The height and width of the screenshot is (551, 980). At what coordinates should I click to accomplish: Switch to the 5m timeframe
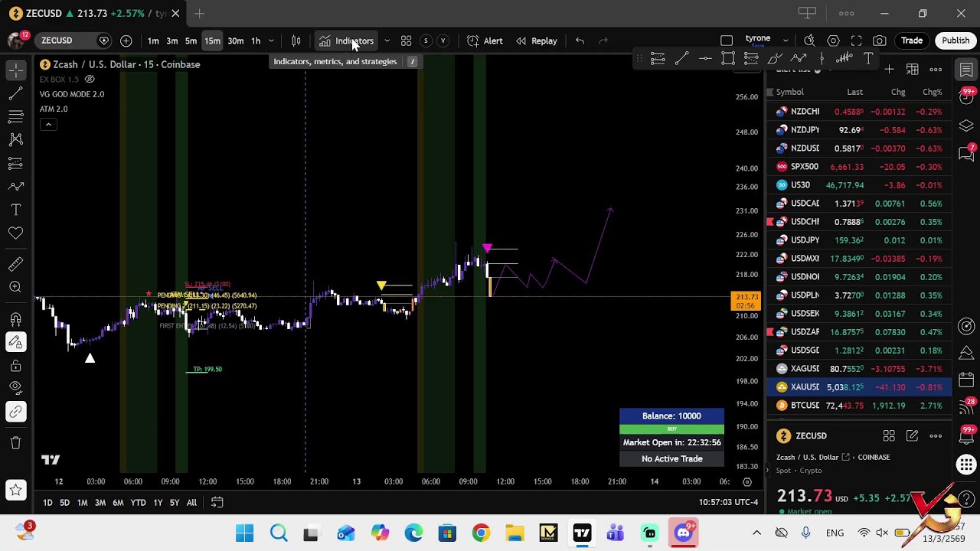click(x=191, y=41)
